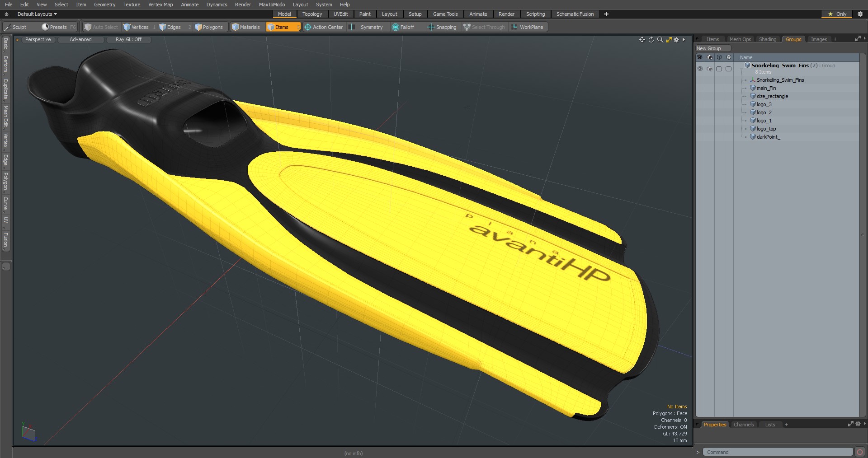The height and width of the screenshot is (458, 868).
Task: Open the Default Layouts dropdown
Action: [x=37, y=14]
